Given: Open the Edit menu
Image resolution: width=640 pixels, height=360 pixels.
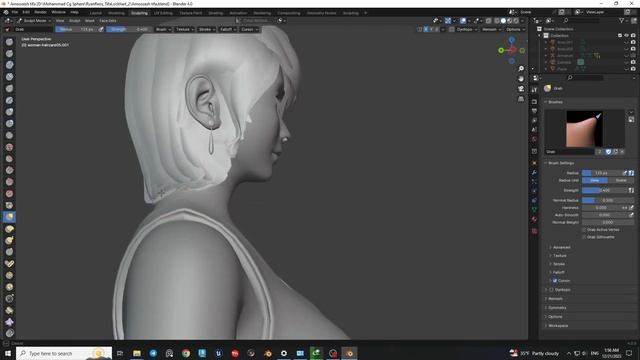Looking at the screenshot, I should tap(26, 12).
